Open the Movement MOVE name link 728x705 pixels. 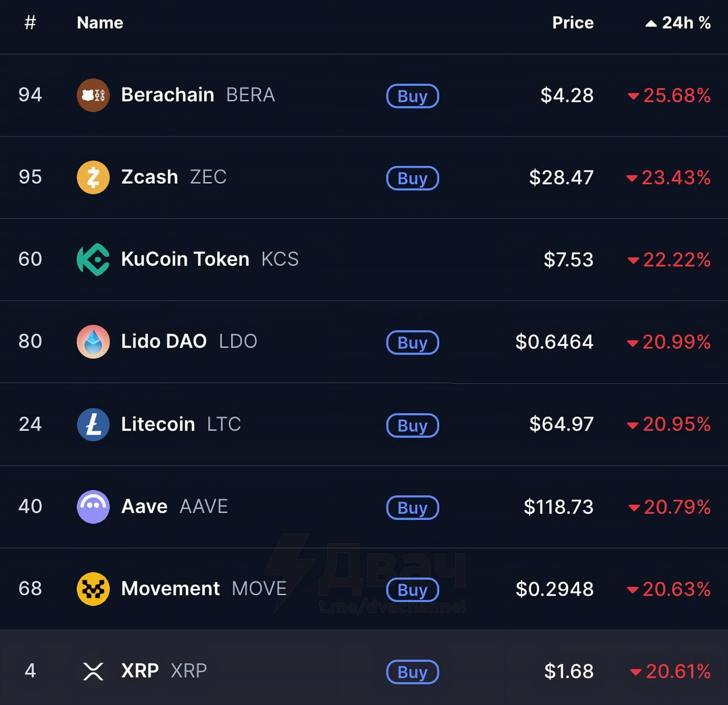(x=171, y=588)
